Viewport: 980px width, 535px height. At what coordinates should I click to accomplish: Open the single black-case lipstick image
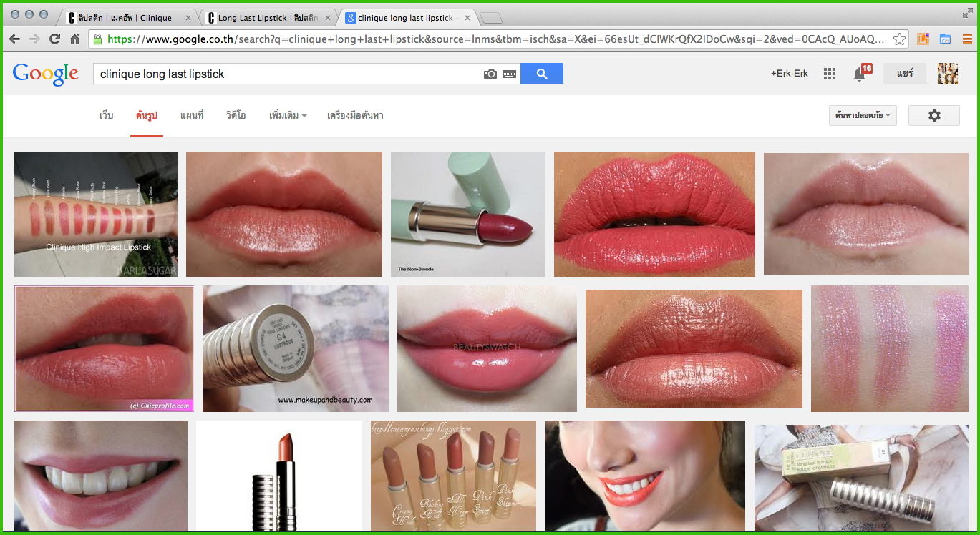(279, 476)
